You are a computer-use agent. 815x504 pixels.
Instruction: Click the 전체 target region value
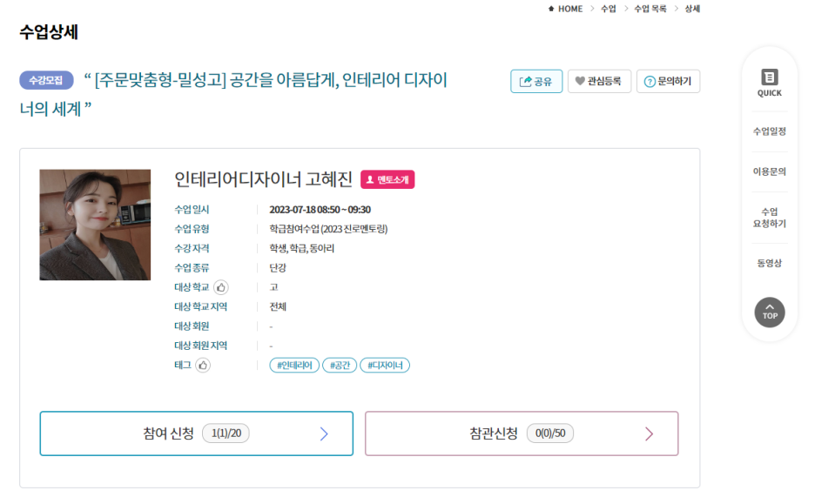278,307
